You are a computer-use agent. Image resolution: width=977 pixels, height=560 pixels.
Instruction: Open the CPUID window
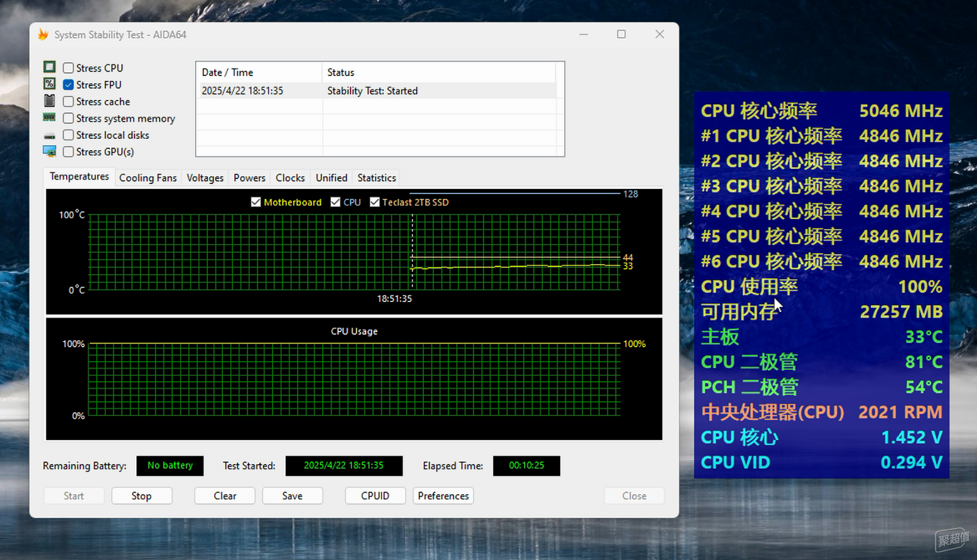pos(375,496)
